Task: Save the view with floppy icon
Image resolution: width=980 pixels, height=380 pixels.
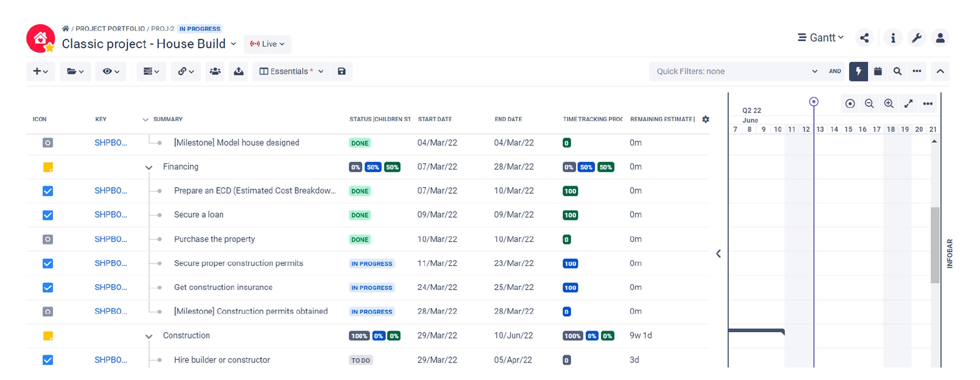Action: [x=342, y=71]
